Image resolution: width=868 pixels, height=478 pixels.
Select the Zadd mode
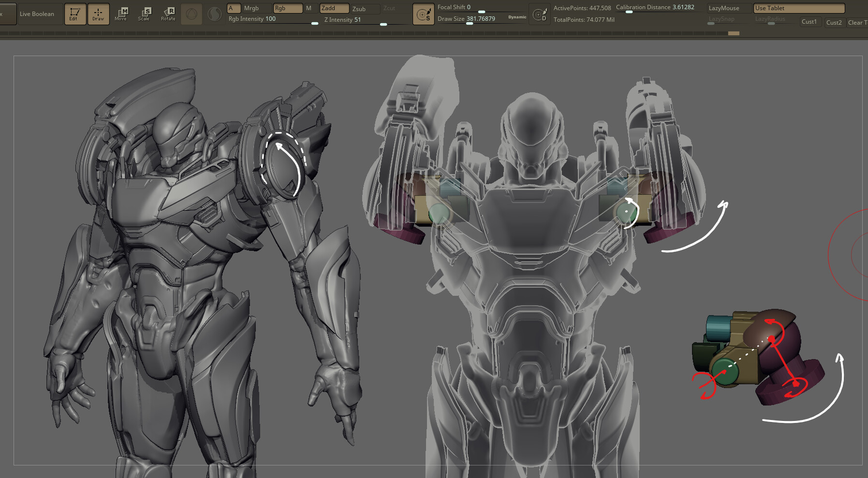pos(334,8)
